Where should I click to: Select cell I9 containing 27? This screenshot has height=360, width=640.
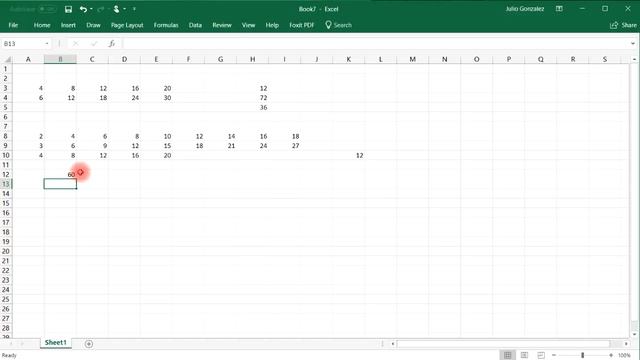click(x=284, y=146)
